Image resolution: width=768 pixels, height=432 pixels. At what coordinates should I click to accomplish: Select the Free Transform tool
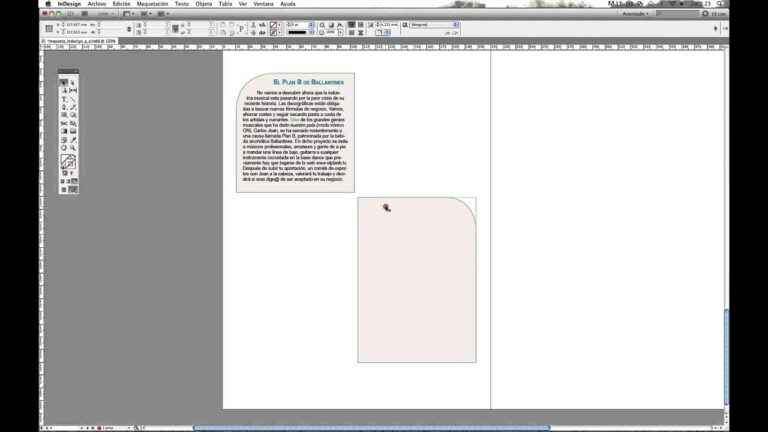[x=73, y=123]
